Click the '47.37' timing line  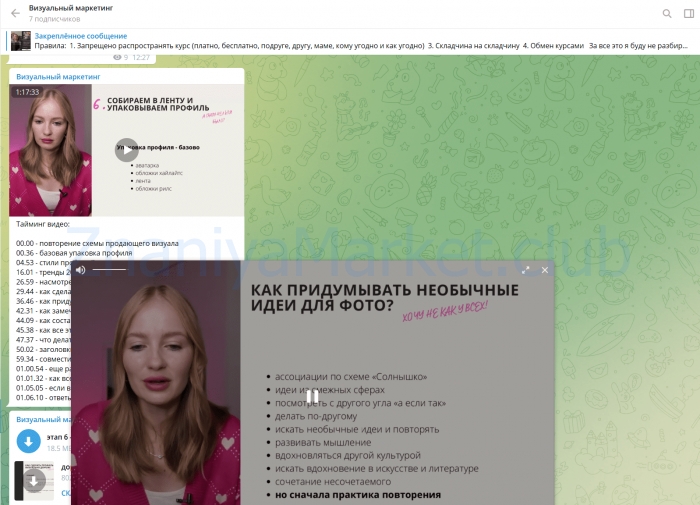pyautogui.click(x=43, y=340)
